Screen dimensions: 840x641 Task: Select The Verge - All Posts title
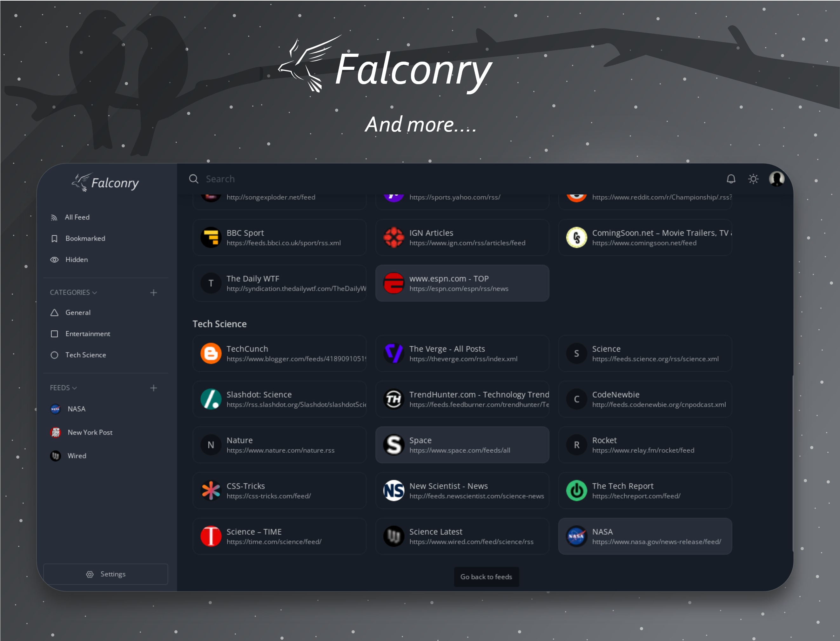pyautogui.click(x=447, y=349)
